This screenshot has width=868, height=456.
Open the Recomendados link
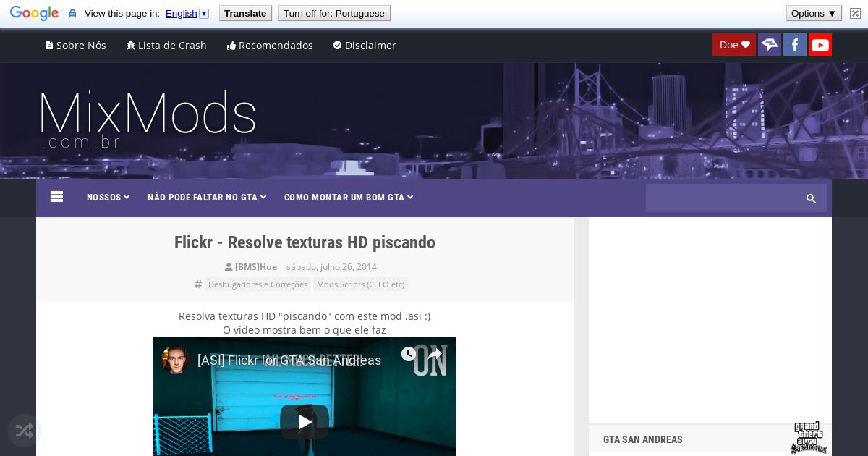[x=270, y=45]
